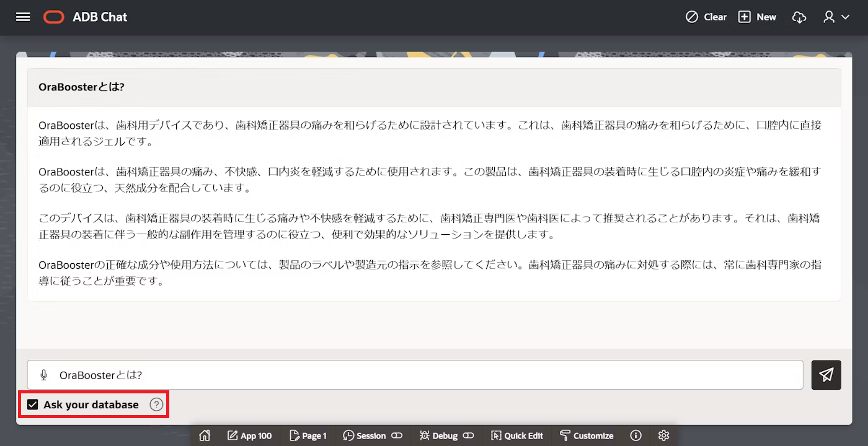Start a New chat
Image resolution: width=868 pixels, height=446 pixels.
tap(757, 17)
